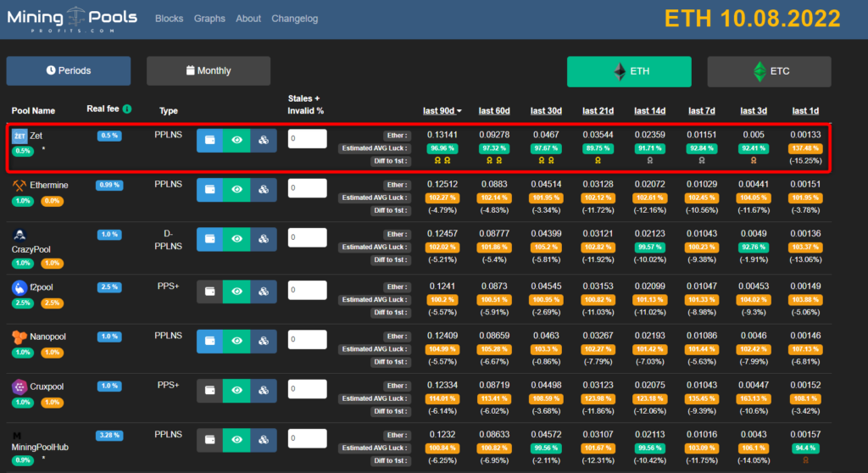868x473 pixels.
Task: Toggle visibility eye for Cruxpool
Action: coord(236,391)
